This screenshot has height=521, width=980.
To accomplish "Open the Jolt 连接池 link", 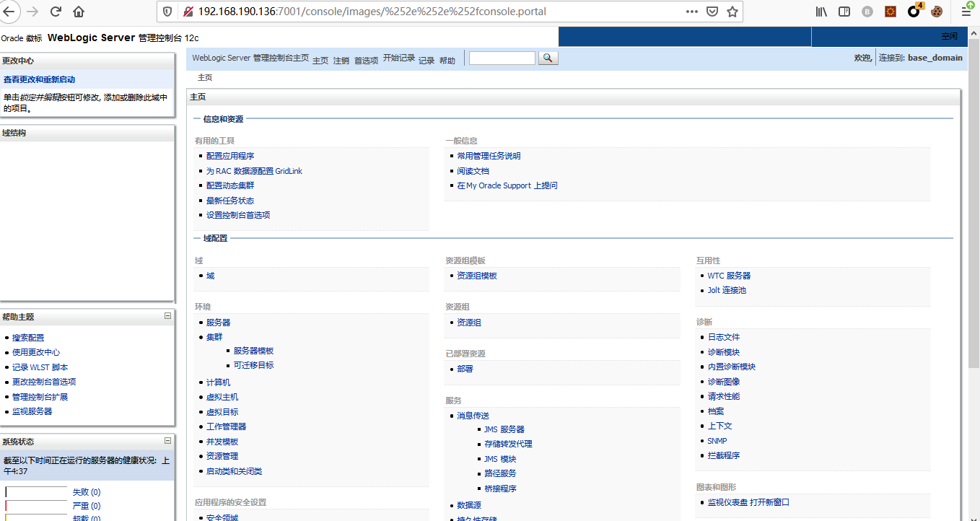I will click(727, 290).
